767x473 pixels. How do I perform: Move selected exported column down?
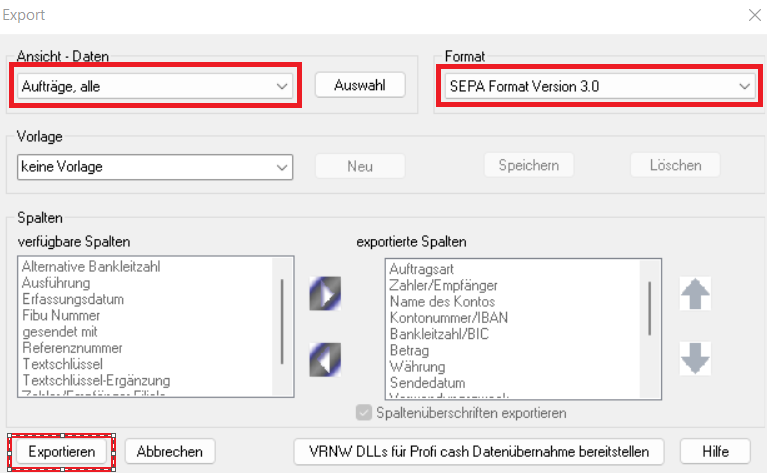point(695,359)
